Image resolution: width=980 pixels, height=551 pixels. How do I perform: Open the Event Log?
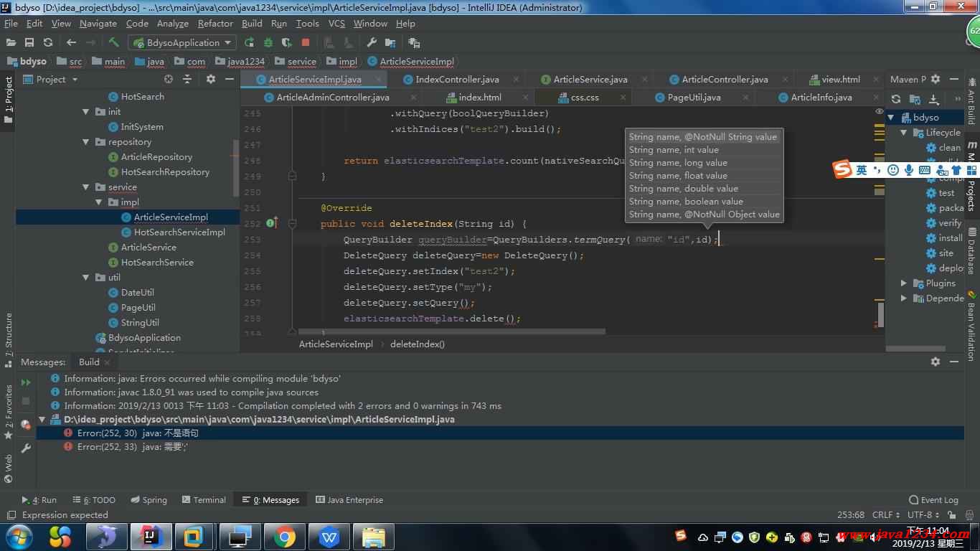(x=933, y=500)
